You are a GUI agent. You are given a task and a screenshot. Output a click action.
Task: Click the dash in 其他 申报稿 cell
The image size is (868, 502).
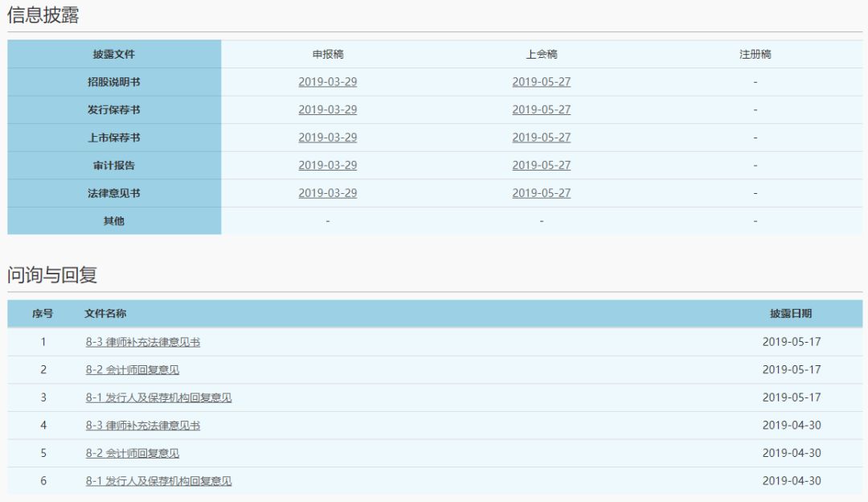pyautogui.click(x=328, y=221)
